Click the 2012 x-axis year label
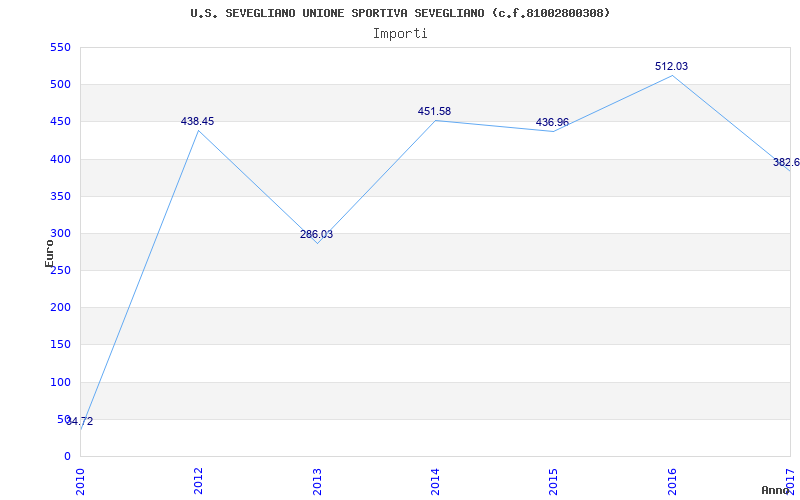 point(198,482)
